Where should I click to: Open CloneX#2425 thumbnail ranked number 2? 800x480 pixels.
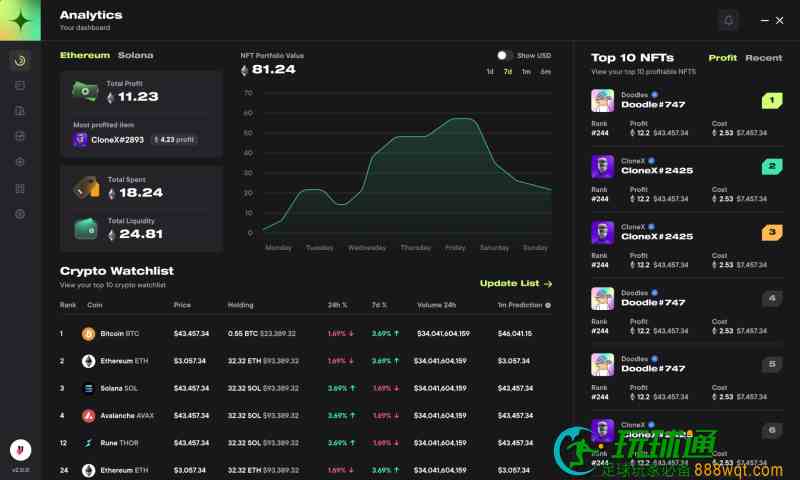pyautogui.click(x=603, y=166)
